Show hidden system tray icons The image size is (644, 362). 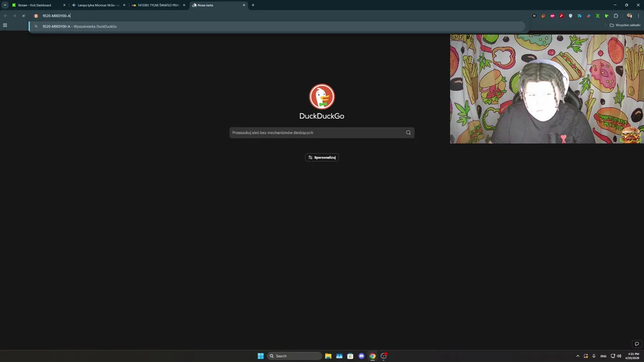pos(578,356)
